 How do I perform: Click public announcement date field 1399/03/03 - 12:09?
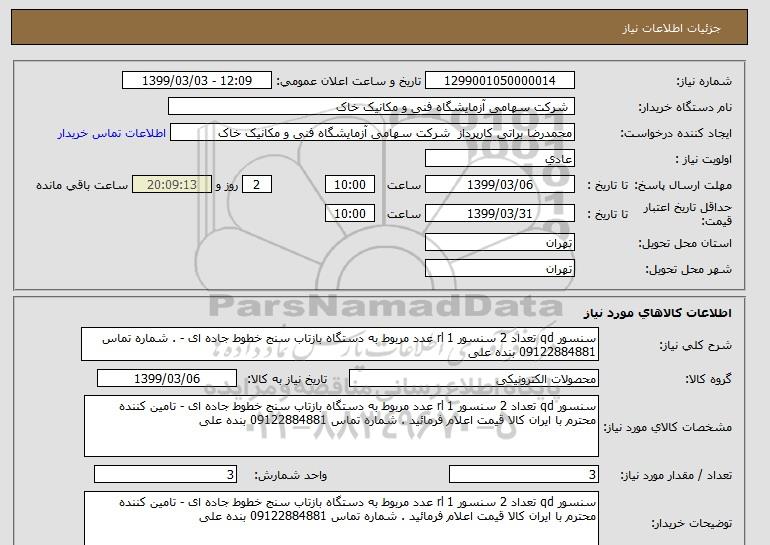pyautogui.click(x=196, y=81)
